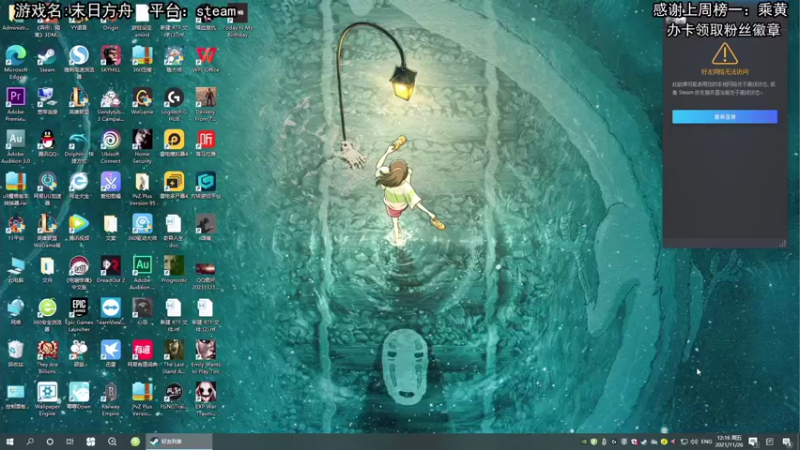800x450 pixels.
Task: Select the Tencent Video play icon
Action: (79, 223)
